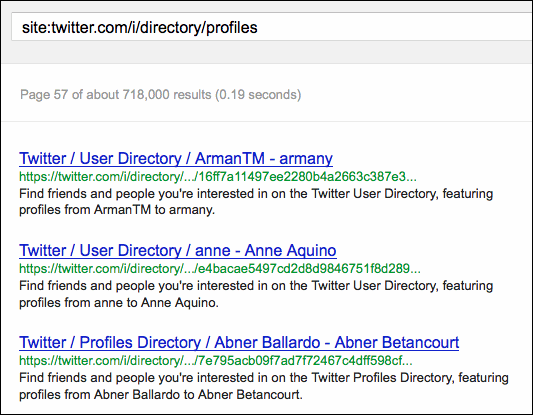
Task: Click the gray bar beneath the search box
Action: coord(266,53)
